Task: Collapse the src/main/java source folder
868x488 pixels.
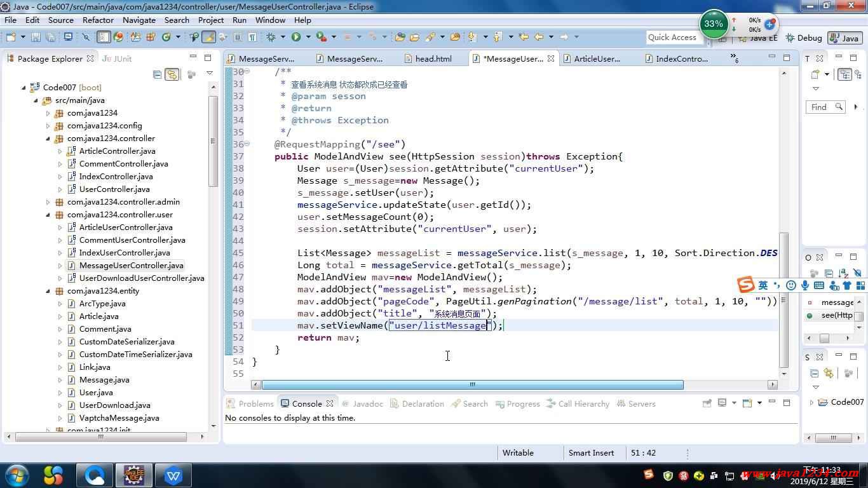Action: [x=36, y=100]
